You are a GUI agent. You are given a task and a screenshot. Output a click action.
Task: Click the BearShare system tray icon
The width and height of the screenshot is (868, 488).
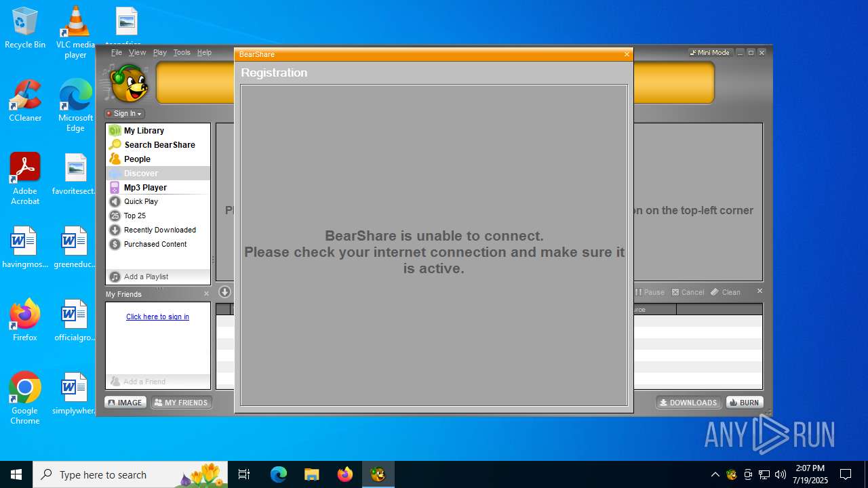pos(732,474)
